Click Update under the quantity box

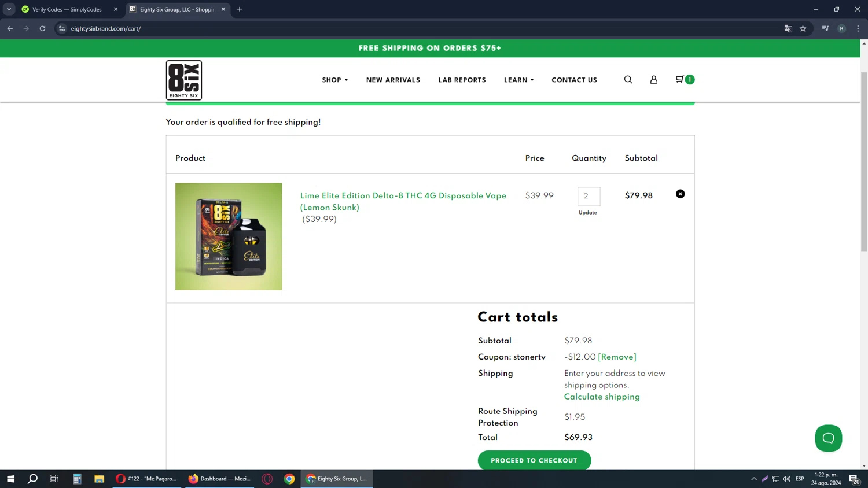point(587,213)
